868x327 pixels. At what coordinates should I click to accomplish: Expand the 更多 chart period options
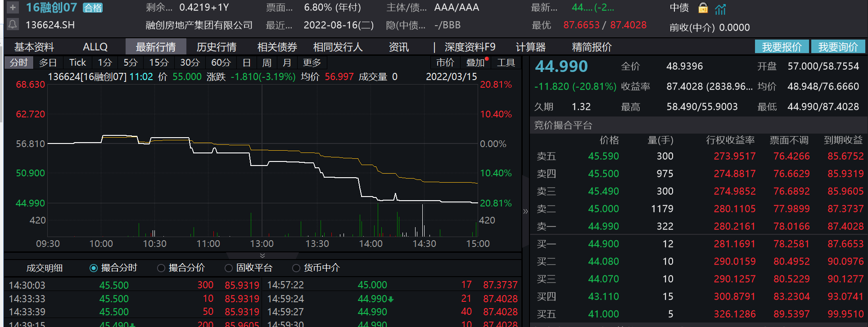tap(312, 63)
